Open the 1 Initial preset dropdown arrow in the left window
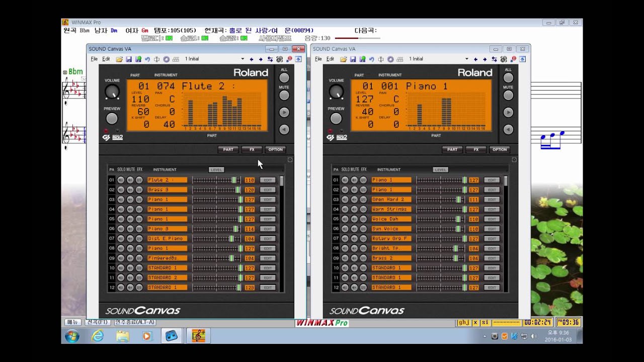Screen dimensions: 644x362 (243, 59)
